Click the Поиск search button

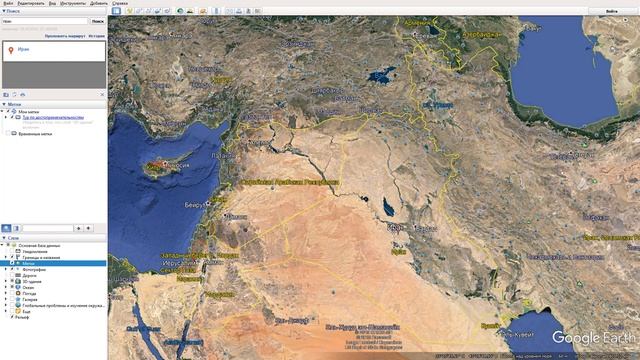click(98, 21)
